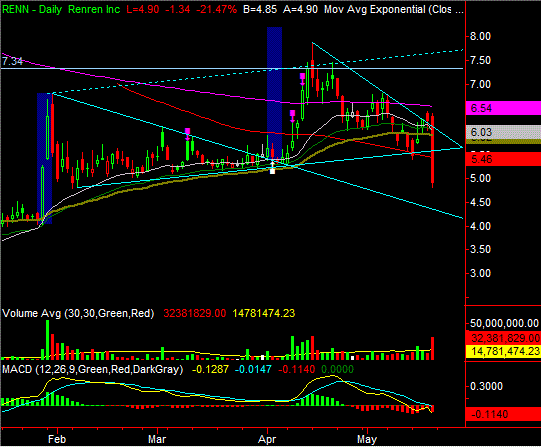Click the Apr date axis label
Viewport: 541px width, 447px height.
(267, 439)
